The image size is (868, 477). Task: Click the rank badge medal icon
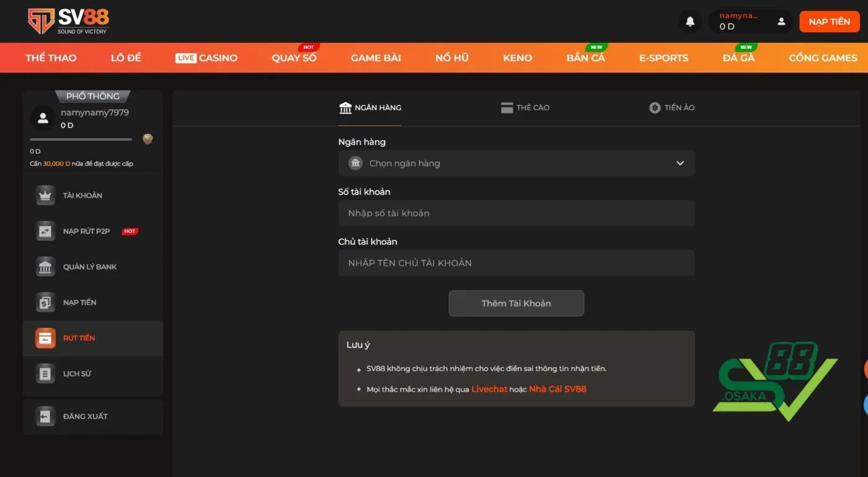(148, 139)
